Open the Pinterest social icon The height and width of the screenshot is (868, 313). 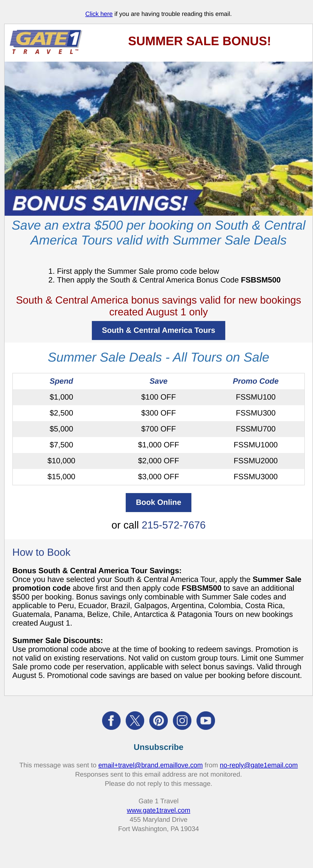tap(159, 720)
